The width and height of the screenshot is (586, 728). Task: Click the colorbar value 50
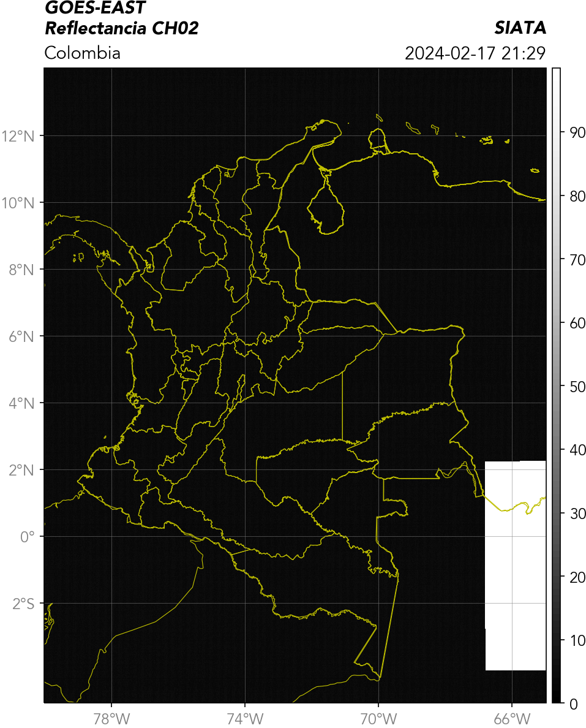pyautogui.click(x=577, y=387)
